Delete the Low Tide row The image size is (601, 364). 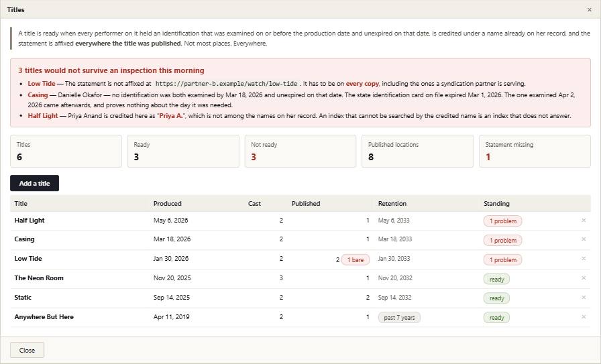tap(584, 259)
